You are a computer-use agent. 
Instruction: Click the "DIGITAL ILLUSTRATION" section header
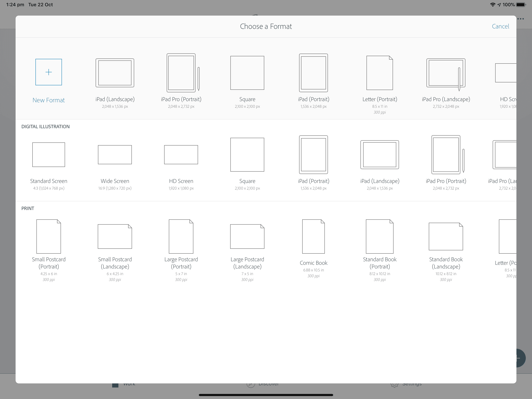(x=45, y=127)
